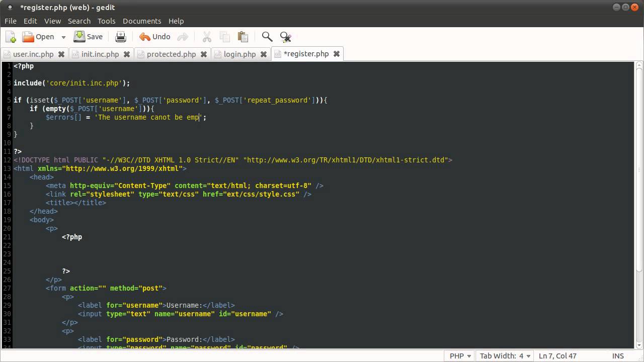Click the INS mode indicator
This screenshot has height=362, width=644.
point(618,355)
